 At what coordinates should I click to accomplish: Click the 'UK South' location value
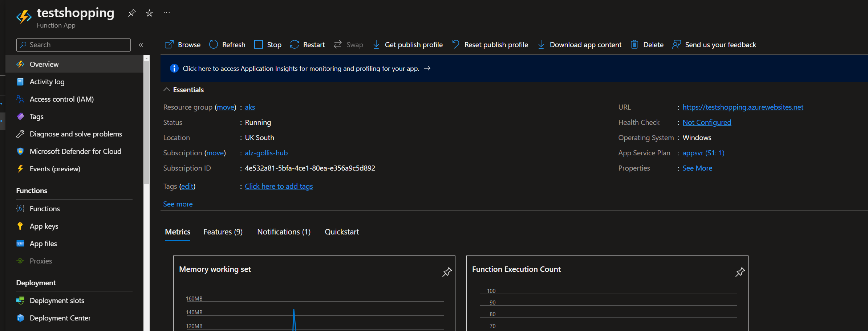tap(260, 138)
